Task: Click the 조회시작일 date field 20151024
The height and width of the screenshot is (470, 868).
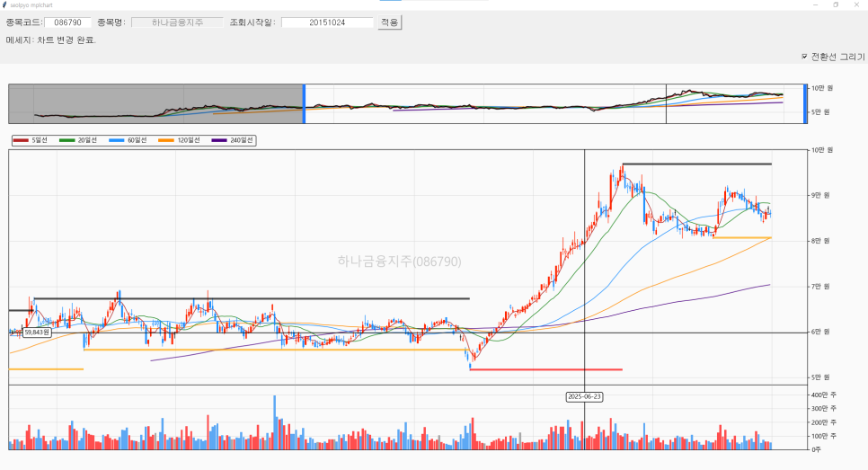Action: [327, 22]
